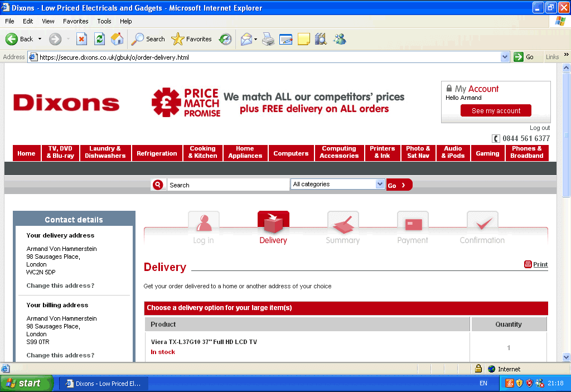571x392 pixels.
Task: Click Change this address under delivery address
Action: [x=60, y=285]
